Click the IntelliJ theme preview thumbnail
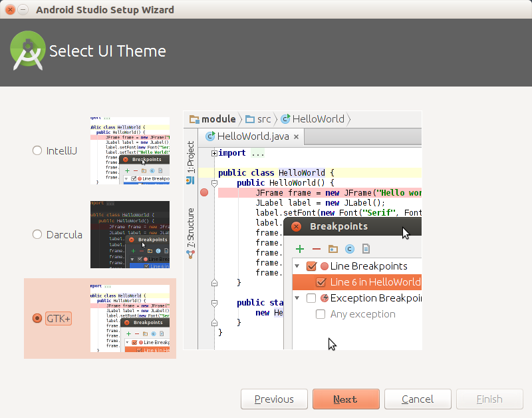The height and width of the screenshot is (418, 532). pos(130,150)
